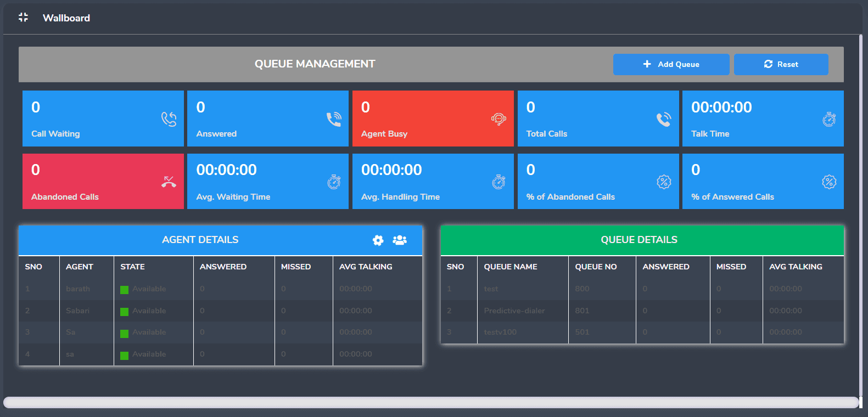Click the Agent Busy headset icon
Image resolution: width=868 pixels, height=417 pixels.
(499, 119)
